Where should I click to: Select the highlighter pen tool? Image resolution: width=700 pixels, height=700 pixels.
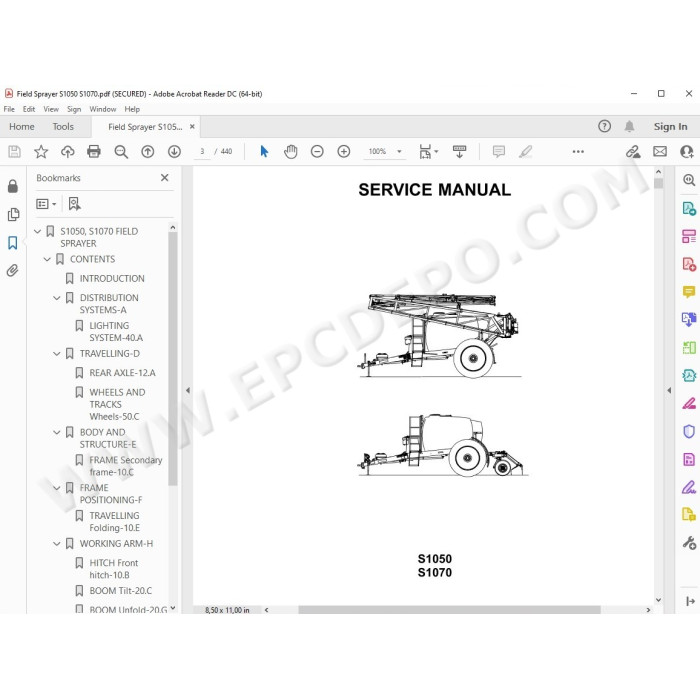[x=525, y=152]
